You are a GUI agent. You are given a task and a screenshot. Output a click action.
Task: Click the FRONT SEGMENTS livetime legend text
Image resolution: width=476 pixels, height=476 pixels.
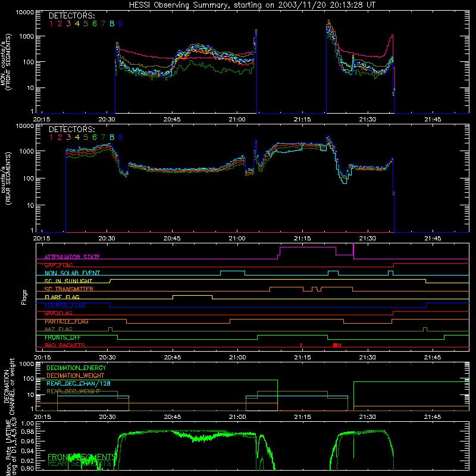82,457
